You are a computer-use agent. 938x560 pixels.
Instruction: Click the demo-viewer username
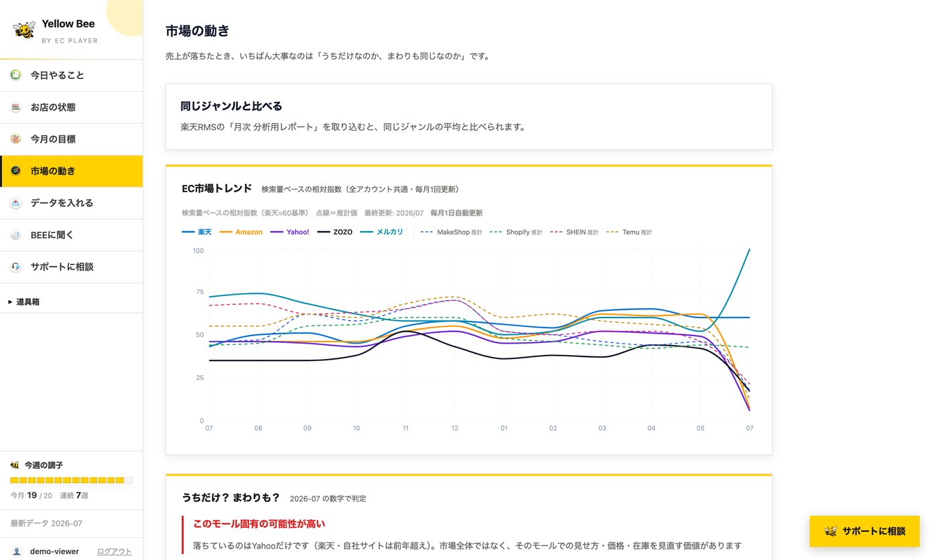click(x=54, y=551)
